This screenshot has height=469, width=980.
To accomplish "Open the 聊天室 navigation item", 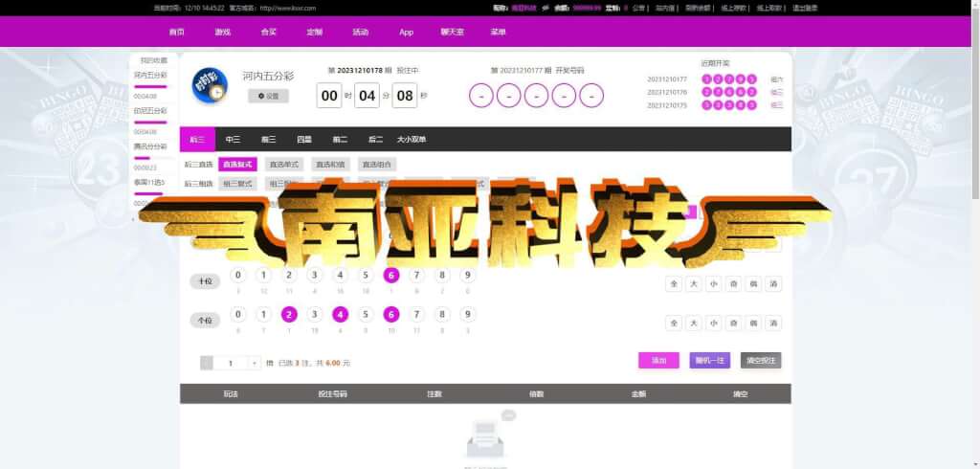I will click(452, 32).
